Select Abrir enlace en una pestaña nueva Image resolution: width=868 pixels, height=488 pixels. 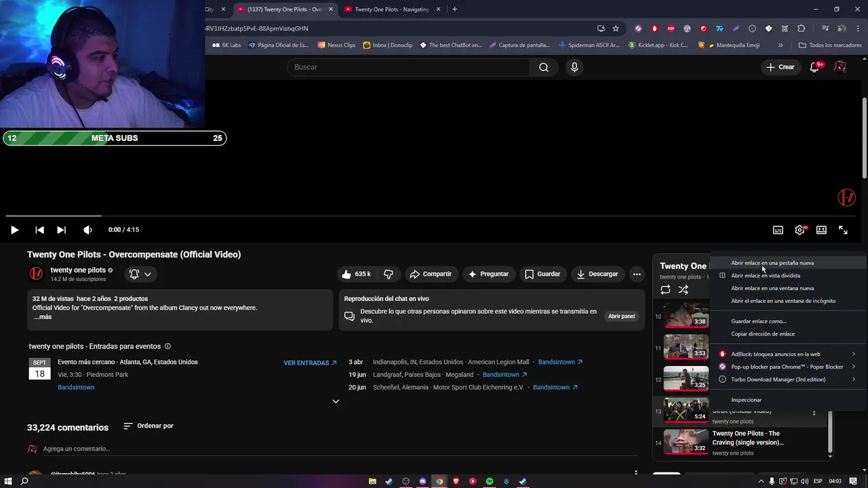788,263
